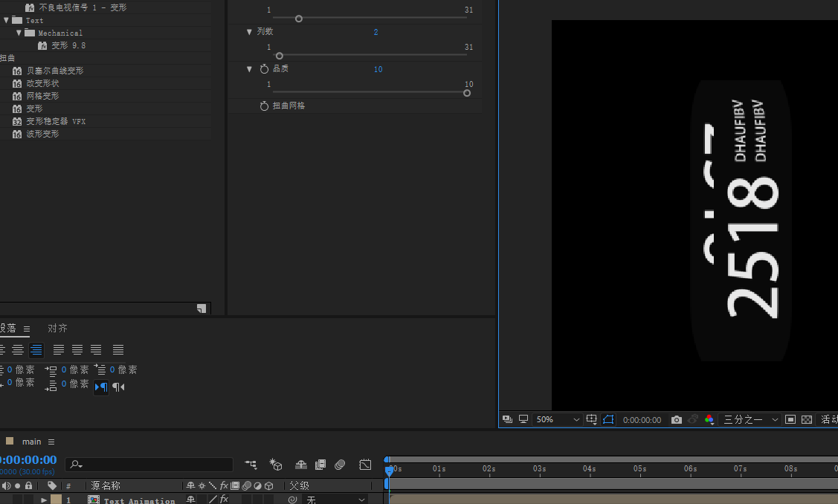Collapse the 品质 property

pos(249,69)
